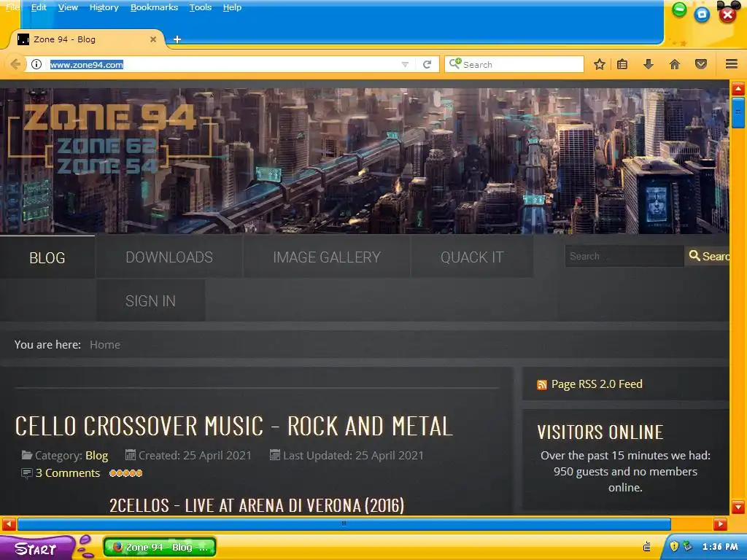The image size is (747, 560).
Task: Click the Created date calendar icon
Action: pyautogui.click(x=130, y=455)
